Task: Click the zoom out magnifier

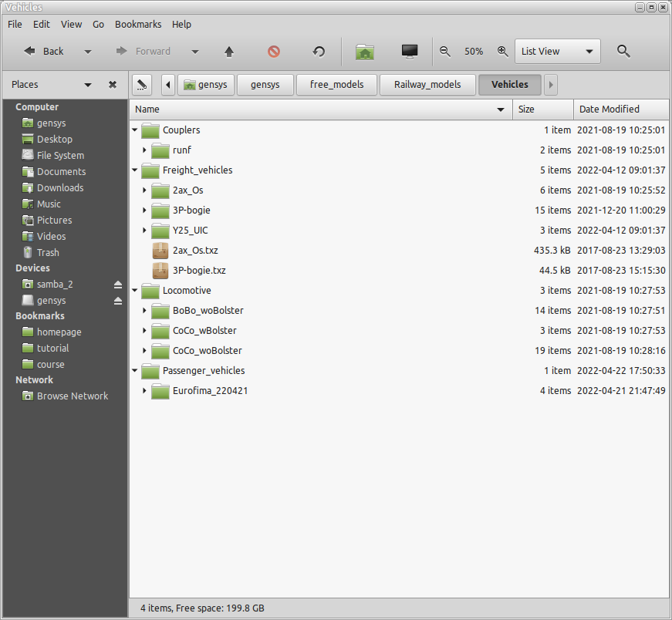Action: point(445,52)
